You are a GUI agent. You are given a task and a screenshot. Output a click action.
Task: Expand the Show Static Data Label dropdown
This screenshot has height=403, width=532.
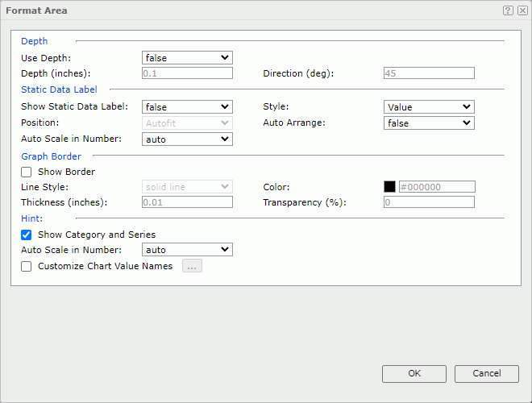[x=187, y=106]
